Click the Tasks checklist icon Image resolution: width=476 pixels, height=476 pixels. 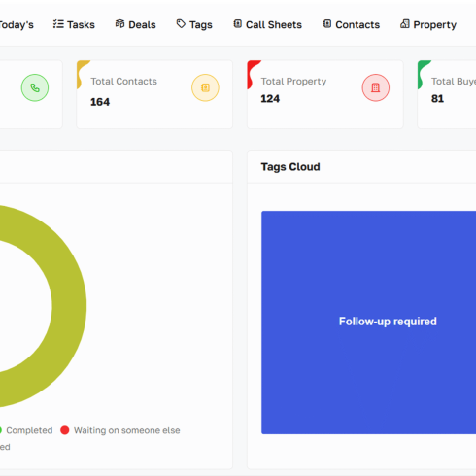(58, 24)
